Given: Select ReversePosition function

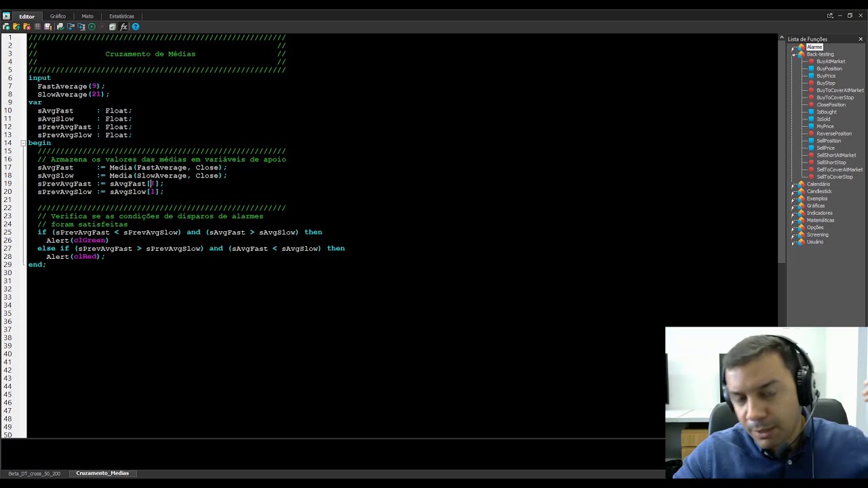Looking at the screenshot, I should pos(834,134).
